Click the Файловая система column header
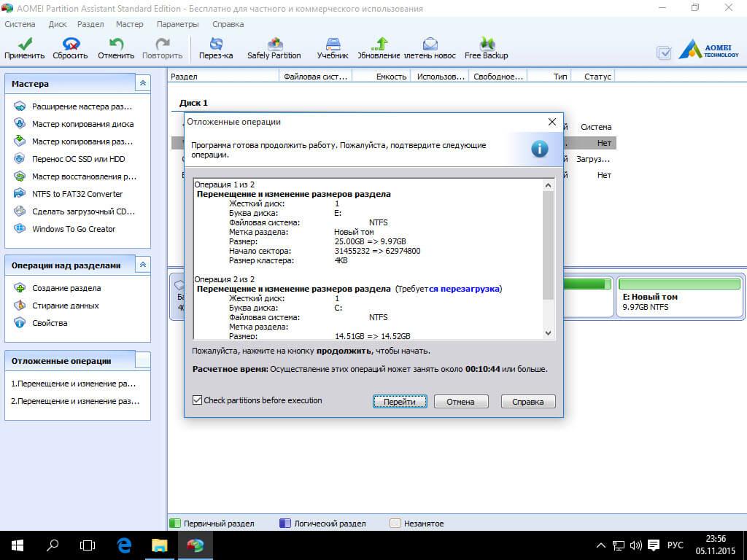The image size is (747, 560). pyautogui.click(x=315, y=76)
